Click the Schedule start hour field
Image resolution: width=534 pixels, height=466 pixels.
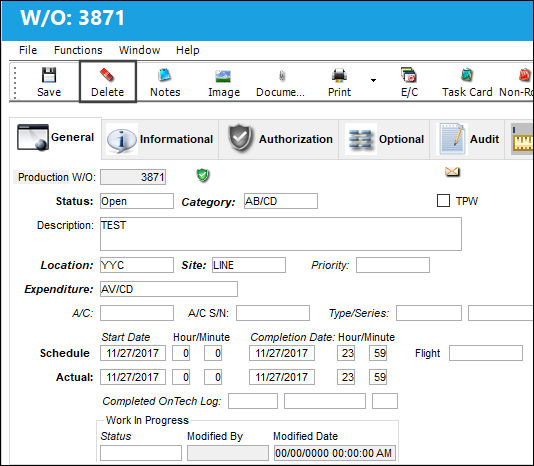181,353
